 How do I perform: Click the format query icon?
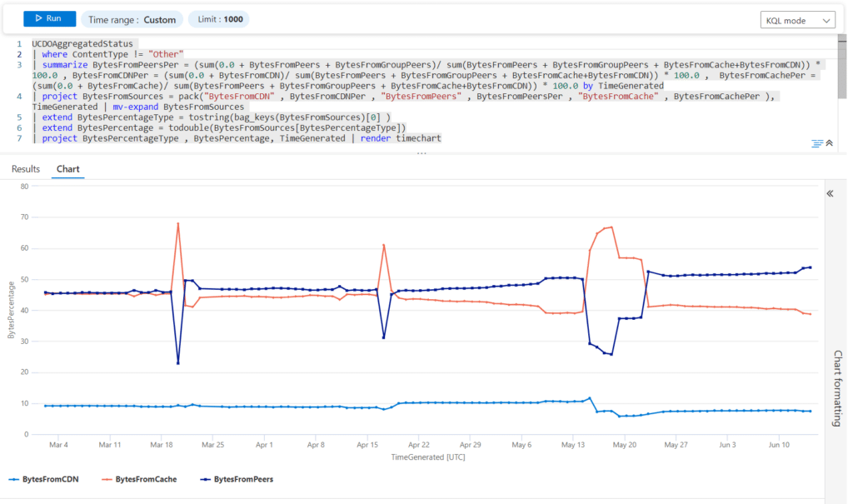tap(817, 143)
